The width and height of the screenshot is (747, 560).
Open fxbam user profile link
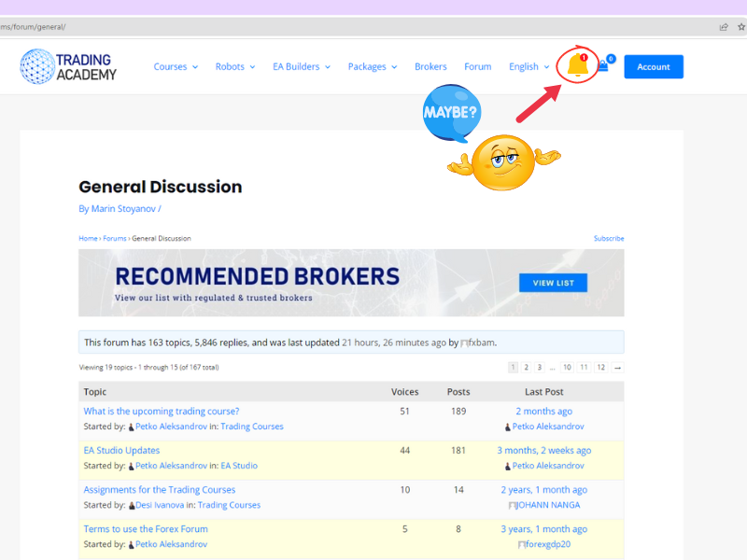478,343
